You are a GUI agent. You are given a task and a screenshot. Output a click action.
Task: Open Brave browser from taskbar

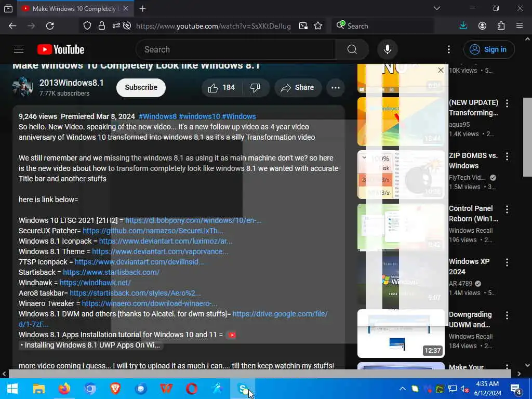(115, 389)
